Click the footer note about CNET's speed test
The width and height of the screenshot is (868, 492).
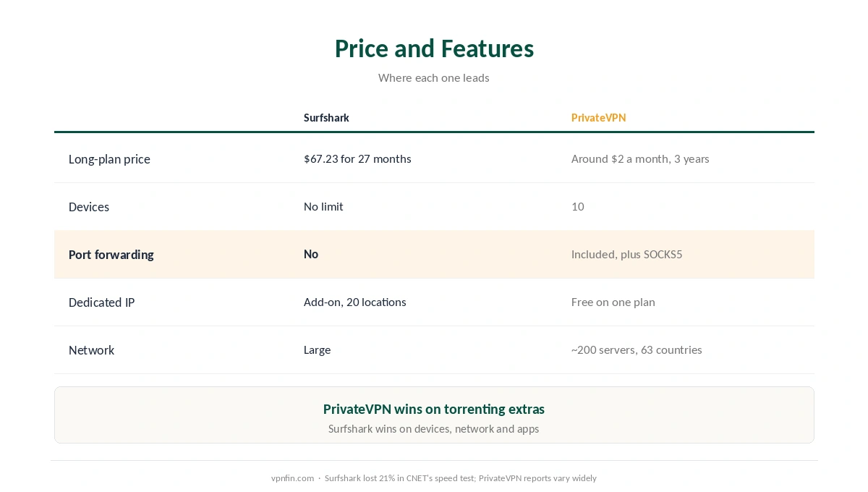[x=461, y=478]
